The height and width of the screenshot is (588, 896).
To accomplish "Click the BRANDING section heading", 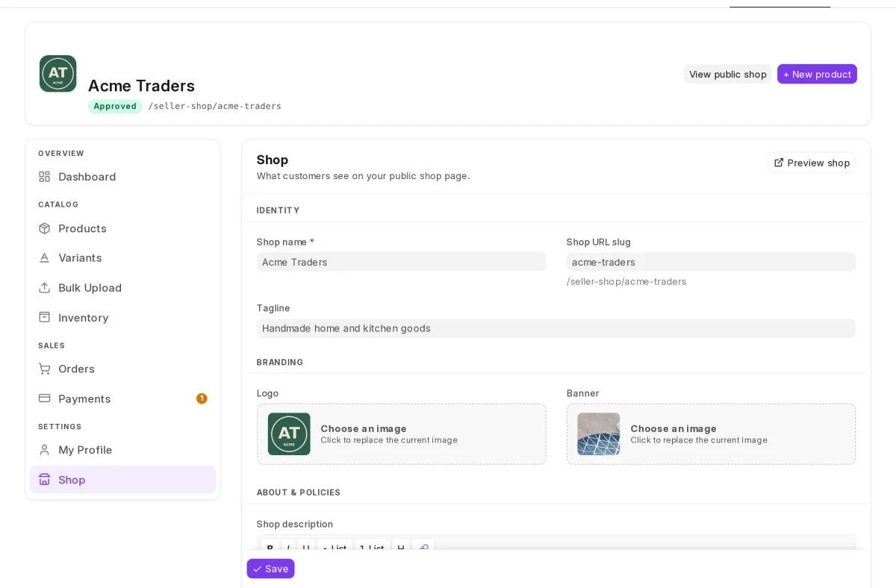I will coord(280,362).
